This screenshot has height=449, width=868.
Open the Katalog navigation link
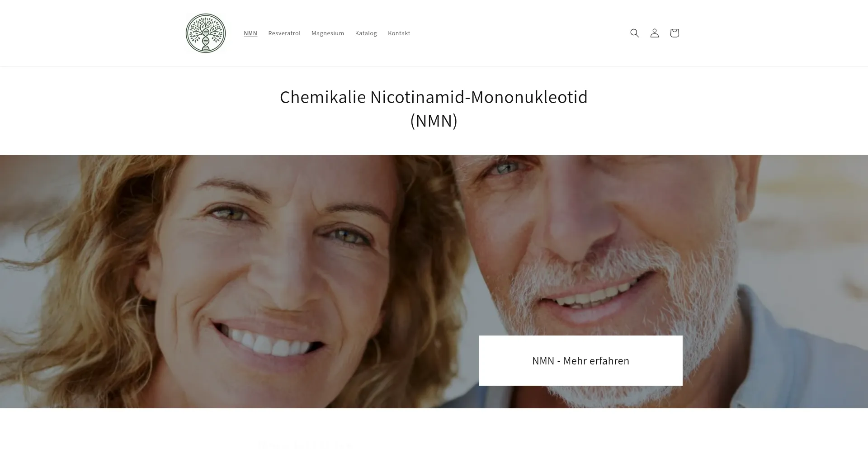coord(366,33)
